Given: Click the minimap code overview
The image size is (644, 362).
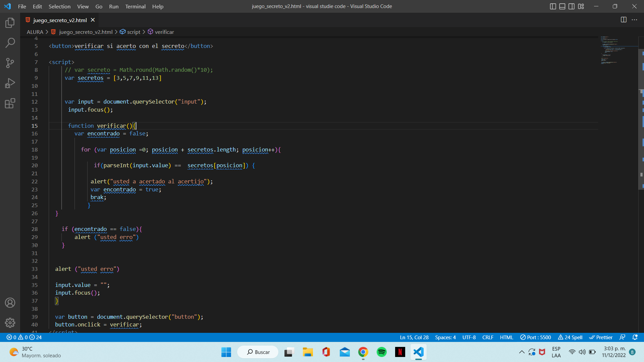Looking at the screenshot, I should 619,50.
